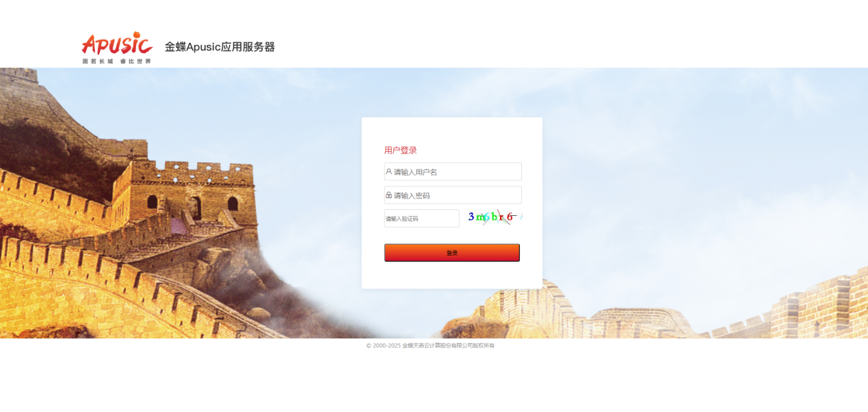Click the 金蝶Apusic应用服务器 header title

coord(220,47)
